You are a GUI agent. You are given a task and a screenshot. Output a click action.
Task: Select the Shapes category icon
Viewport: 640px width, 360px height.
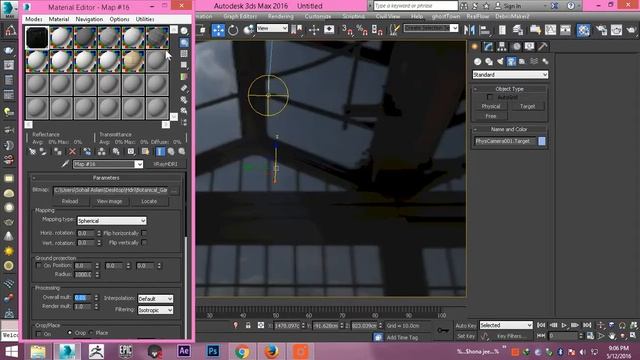489,62
